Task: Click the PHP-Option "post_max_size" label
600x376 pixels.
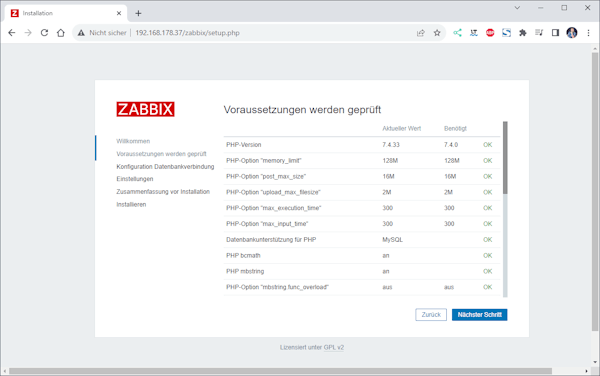Action: (x=266, y=176)
